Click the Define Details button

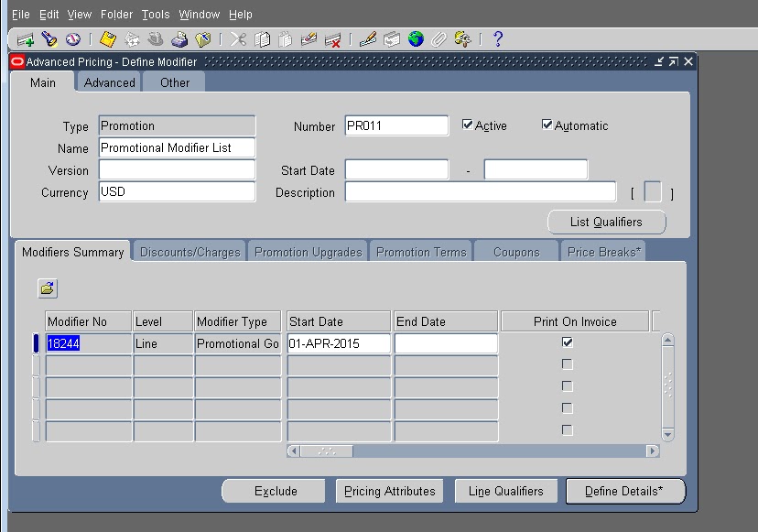624,492
